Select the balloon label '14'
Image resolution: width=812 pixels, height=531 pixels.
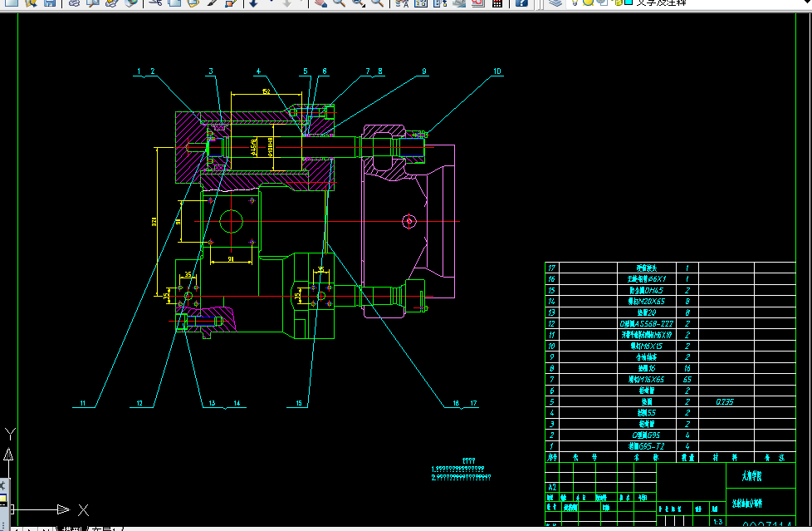pos(237,403)
